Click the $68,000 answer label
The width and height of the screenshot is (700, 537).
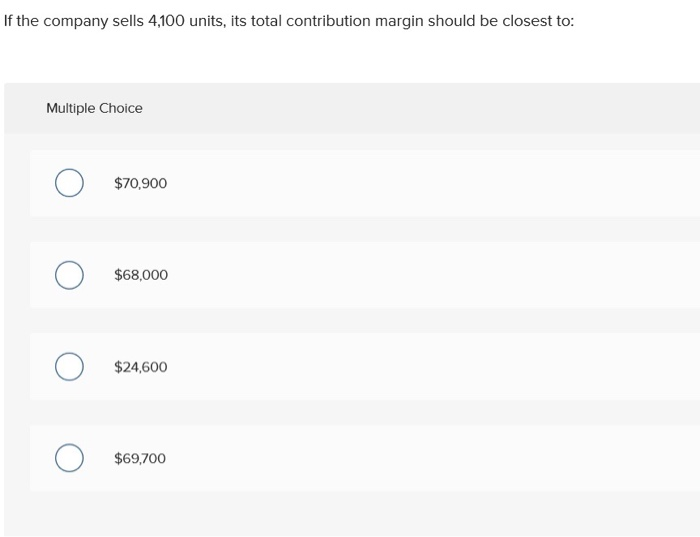point(141,275)
